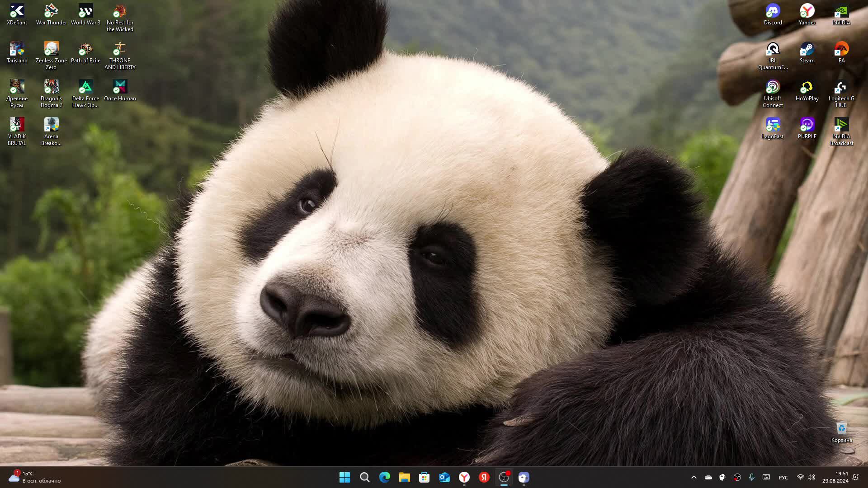Open taskbar Search

pos(364,477)
